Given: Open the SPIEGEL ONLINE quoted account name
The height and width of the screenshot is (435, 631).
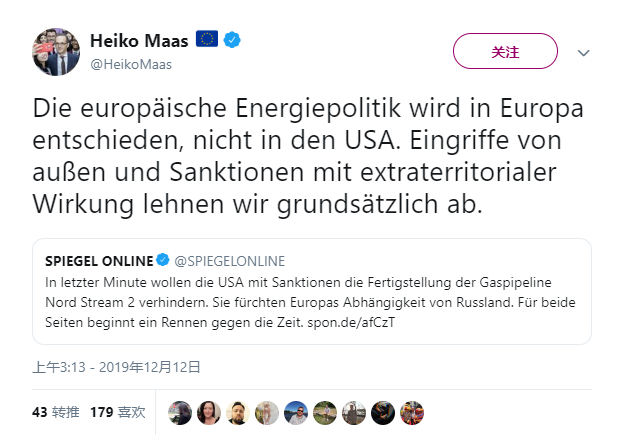Looking at the screenshot, I should [98, 260].
